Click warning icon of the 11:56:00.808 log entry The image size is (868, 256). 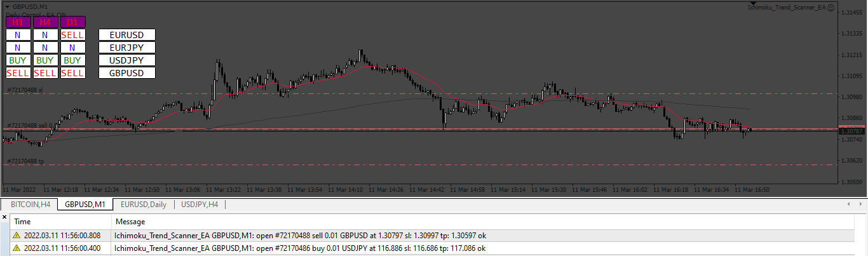[x=15, y=236]
